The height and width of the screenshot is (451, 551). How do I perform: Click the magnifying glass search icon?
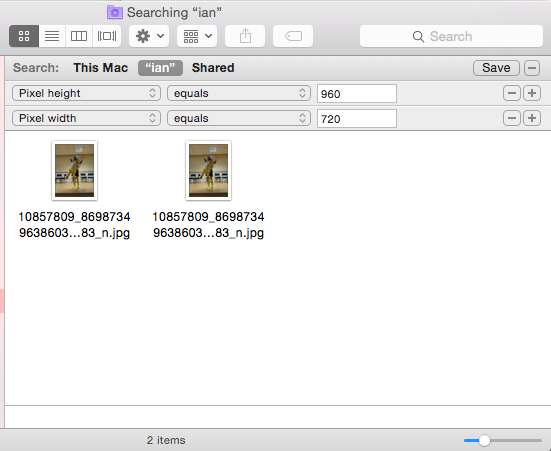coord(418,36)
